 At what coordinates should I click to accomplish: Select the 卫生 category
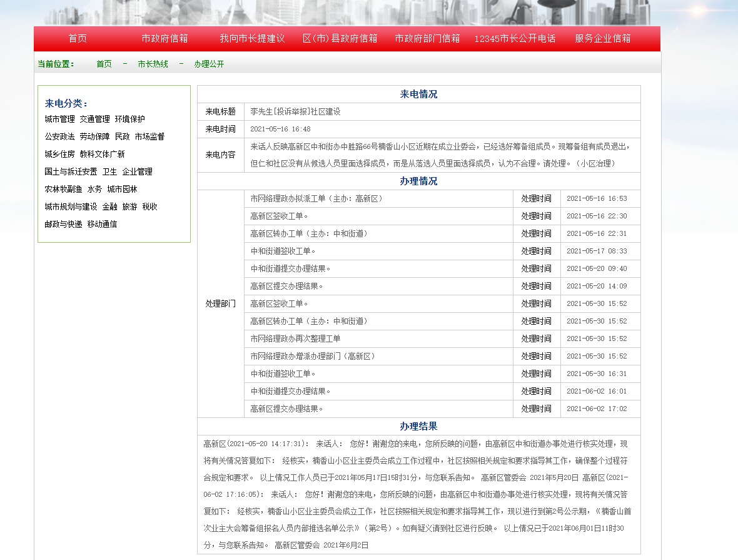coord(109,171)
